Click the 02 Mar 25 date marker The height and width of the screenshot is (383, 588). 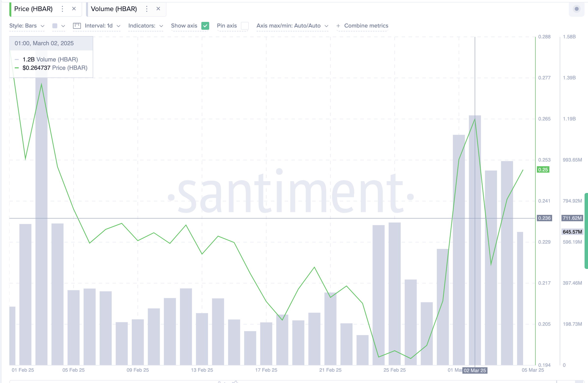tap(475, 370)
